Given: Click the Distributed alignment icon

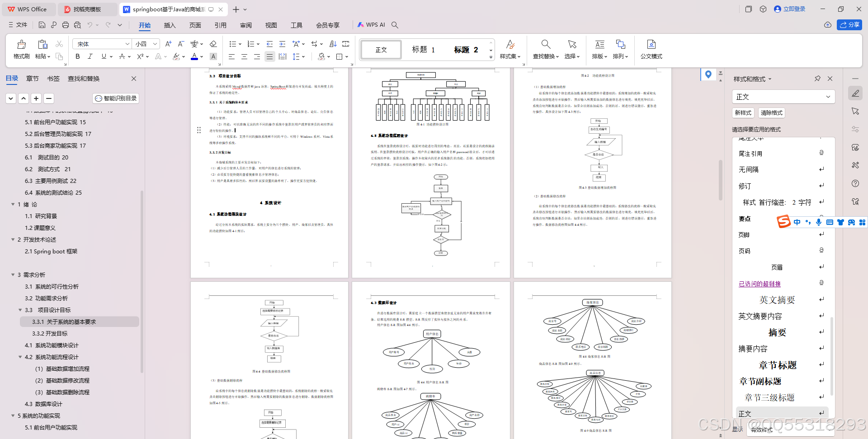Looking at the screenshot, I should click(283, 56).
